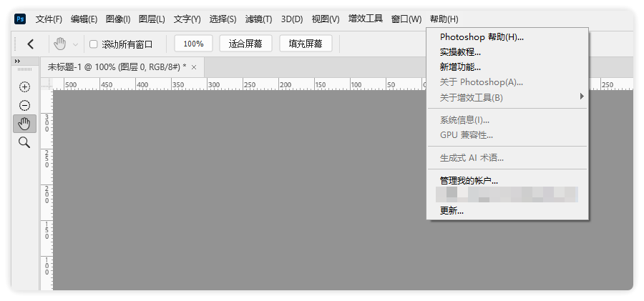Image resolution: width=644 pixels, height=301 pixels.
Task: Open the 文件(F) menu
Action: (49, 19)
